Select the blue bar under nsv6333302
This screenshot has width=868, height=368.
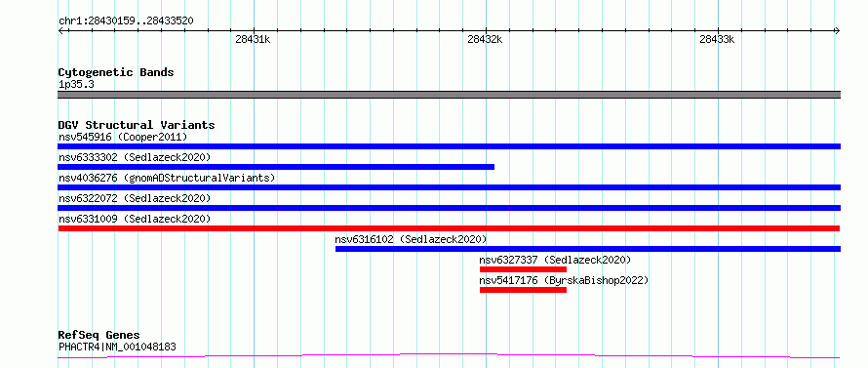click(276, 167)
